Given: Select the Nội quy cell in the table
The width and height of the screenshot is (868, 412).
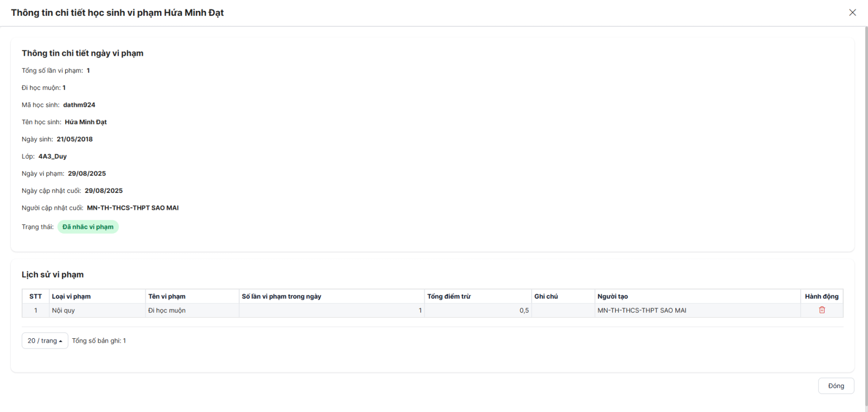Looking at the screenshot, I should (63, 311).
